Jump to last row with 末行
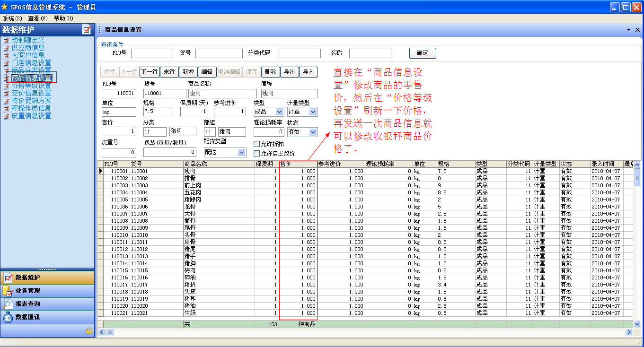Viewport: 644px width, 347px height. coord(169,72)
